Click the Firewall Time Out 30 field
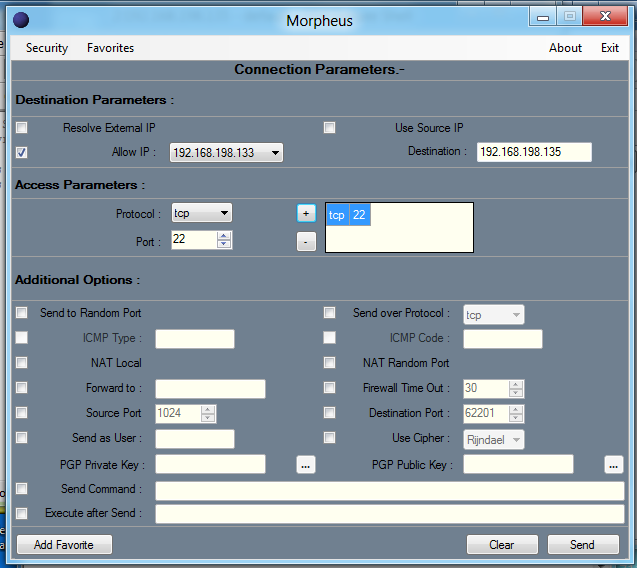This screenshot has height=568, width=637. [x=486, y=388]
